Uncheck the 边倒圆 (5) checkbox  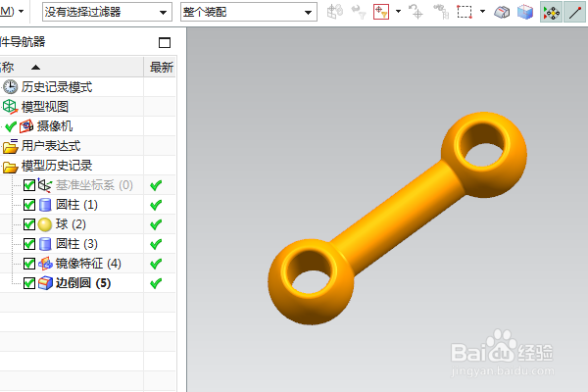(29, 283)
